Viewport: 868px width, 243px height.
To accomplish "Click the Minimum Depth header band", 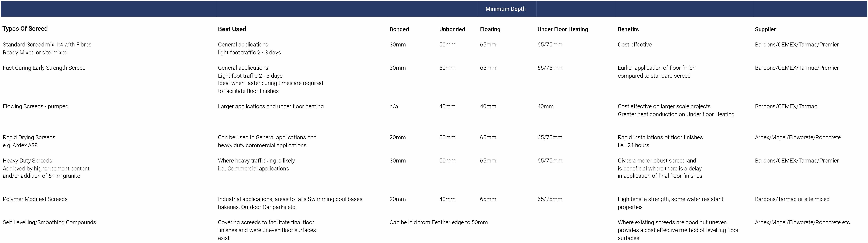I will [x=505, y=9].
